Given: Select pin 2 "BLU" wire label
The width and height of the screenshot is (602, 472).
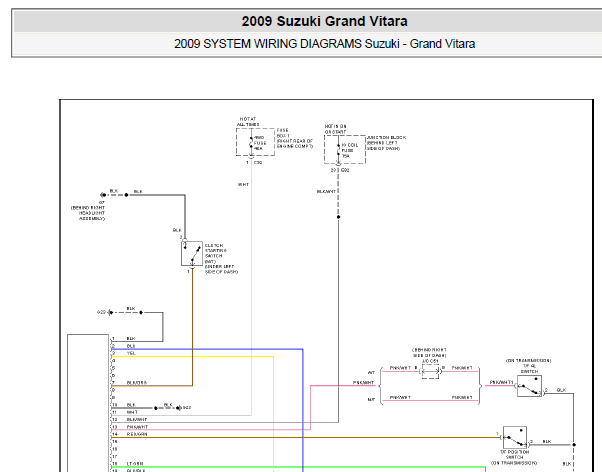Looking at the screenshot, I should pyautogui.click(x=131, y=346).
